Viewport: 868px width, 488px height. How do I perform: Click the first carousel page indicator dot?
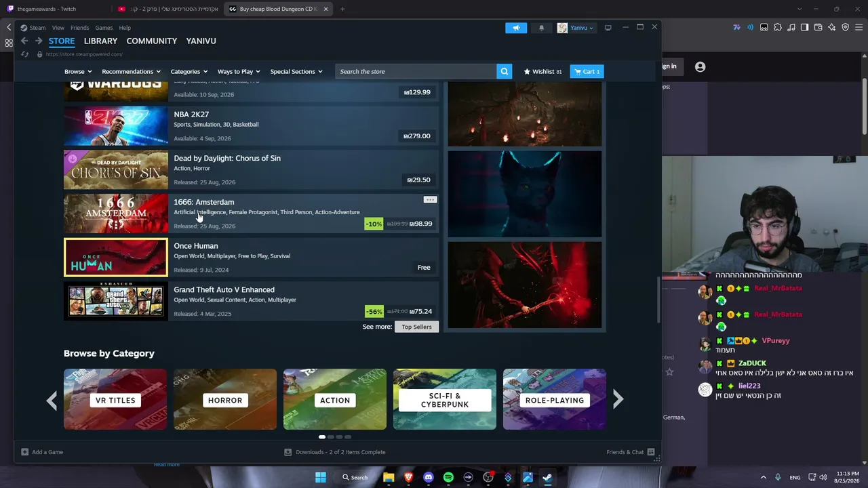coord(322,437)
